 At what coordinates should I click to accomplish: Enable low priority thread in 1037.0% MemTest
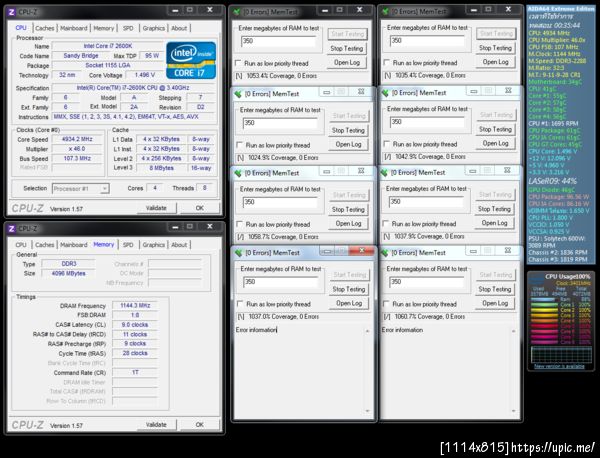(240, 304)
